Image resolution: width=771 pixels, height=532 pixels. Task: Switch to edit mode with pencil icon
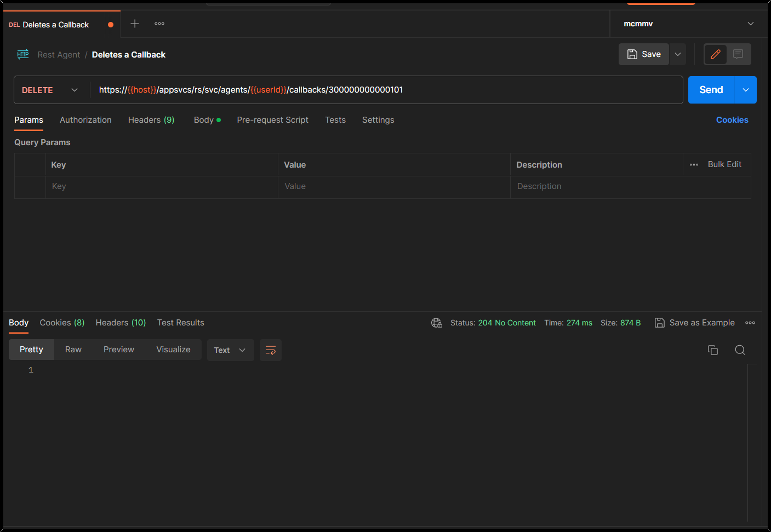(x=716, y=54)
